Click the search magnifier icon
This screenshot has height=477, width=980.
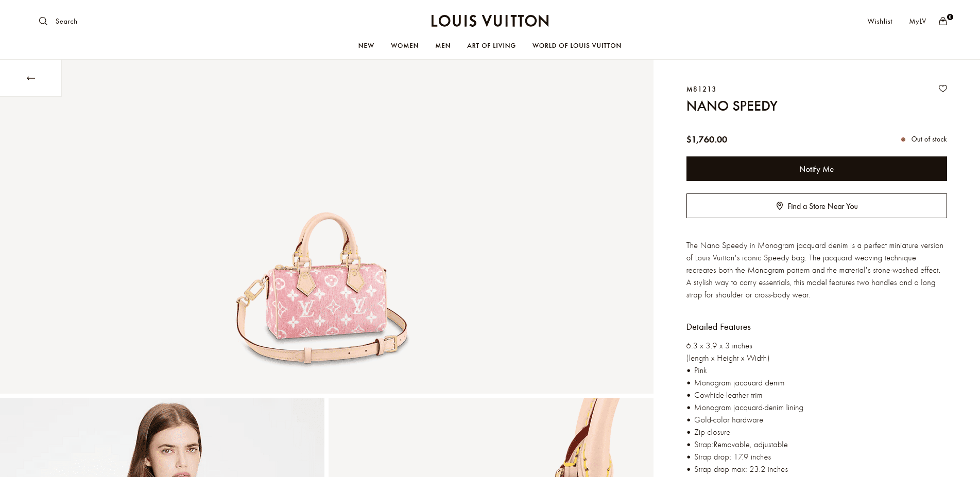tap(43, 21)
